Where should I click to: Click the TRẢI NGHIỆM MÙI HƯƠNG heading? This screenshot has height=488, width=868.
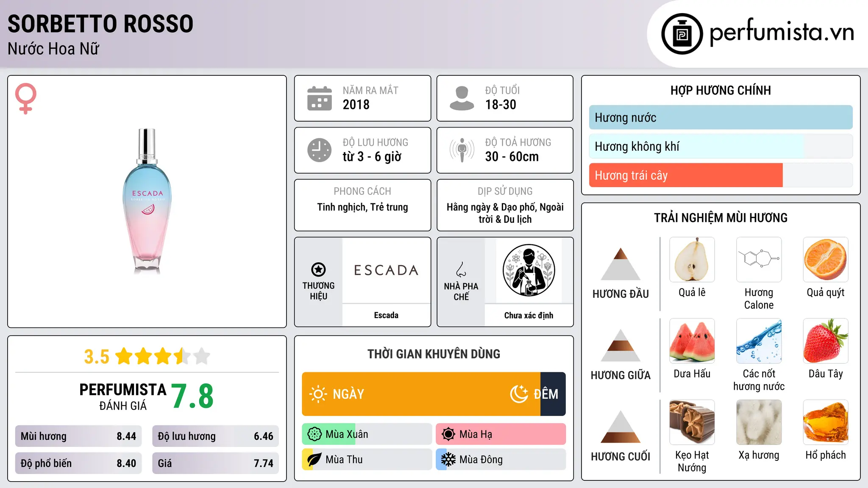(721, 218)
